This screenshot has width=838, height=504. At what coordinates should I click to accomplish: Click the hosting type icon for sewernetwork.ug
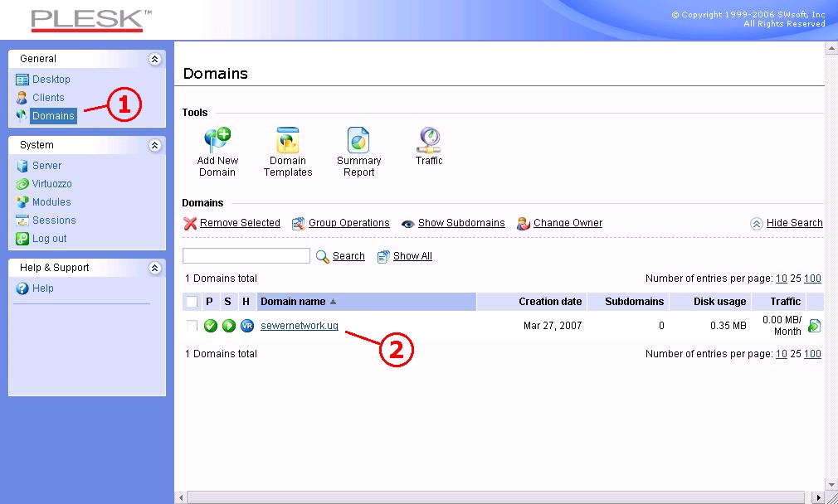click(246, 326)
